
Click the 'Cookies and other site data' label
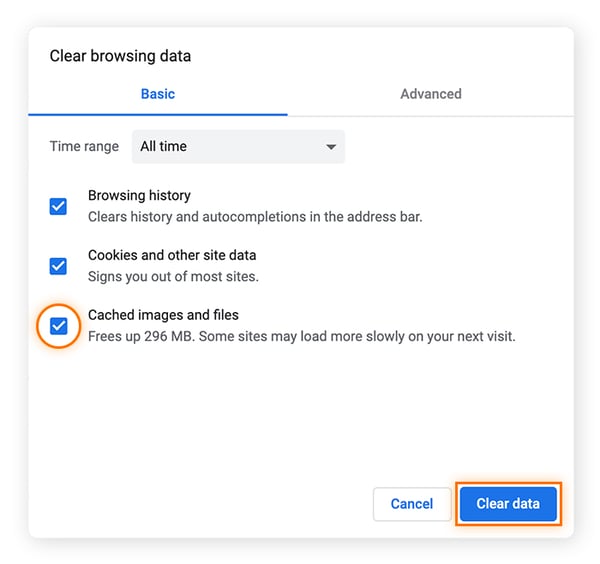[174, 256]
